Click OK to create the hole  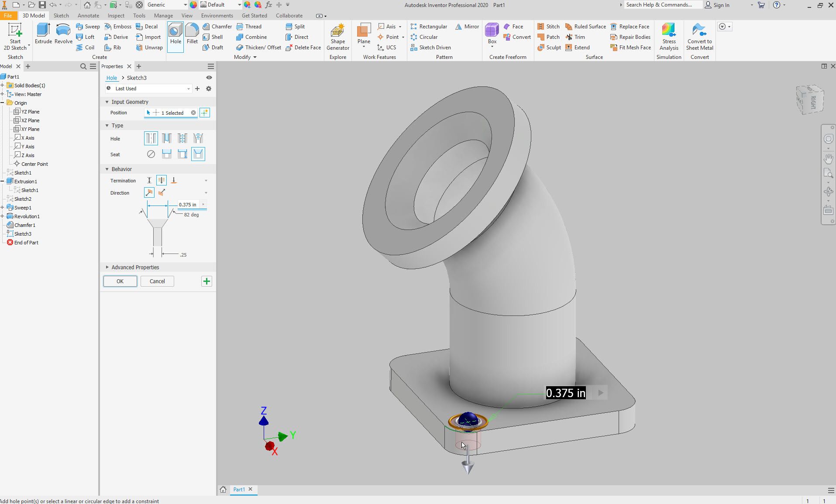click(x=120, y=281)
